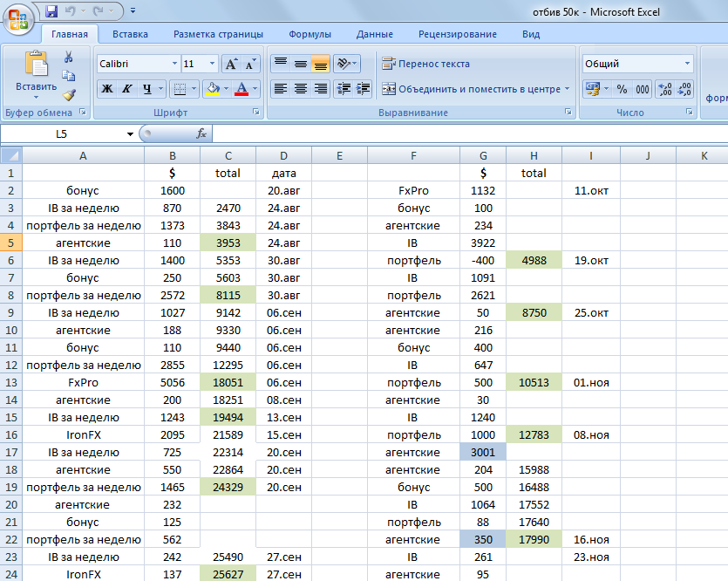Click the green cell containing 18051

[228, 383]
